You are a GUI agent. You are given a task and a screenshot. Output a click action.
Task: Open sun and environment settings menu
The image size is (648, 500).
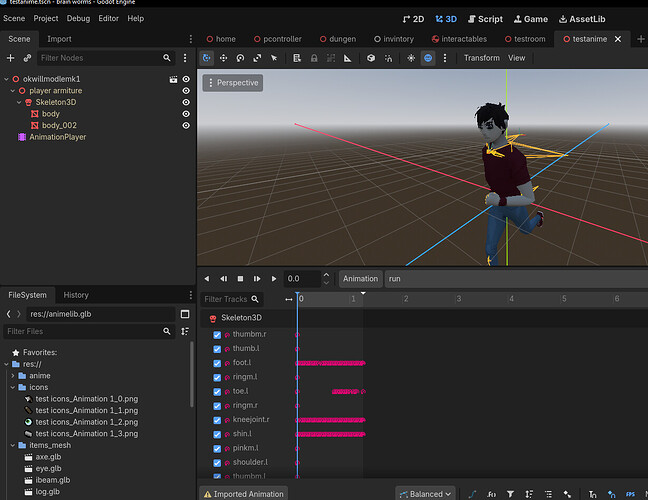point(445,58)
